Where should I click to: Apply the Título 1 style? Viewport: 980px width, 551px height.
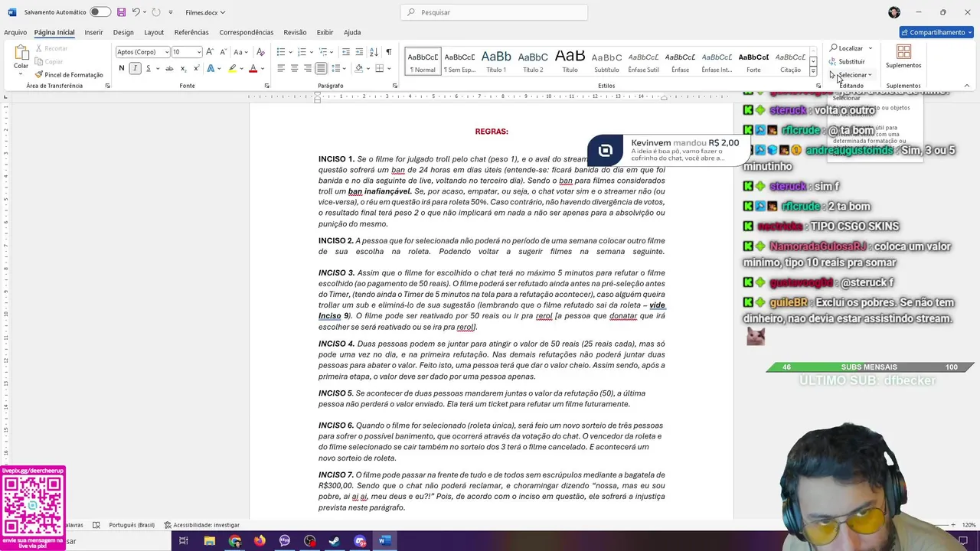pyautogui.click(x=496, y=61)
